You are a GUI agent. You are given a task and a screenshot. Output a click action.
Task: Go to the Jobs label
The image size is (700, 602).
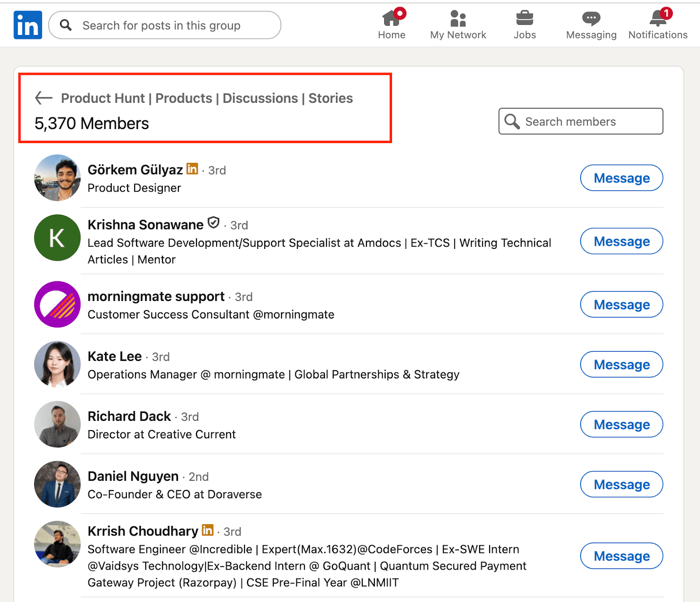click(525, 35)
